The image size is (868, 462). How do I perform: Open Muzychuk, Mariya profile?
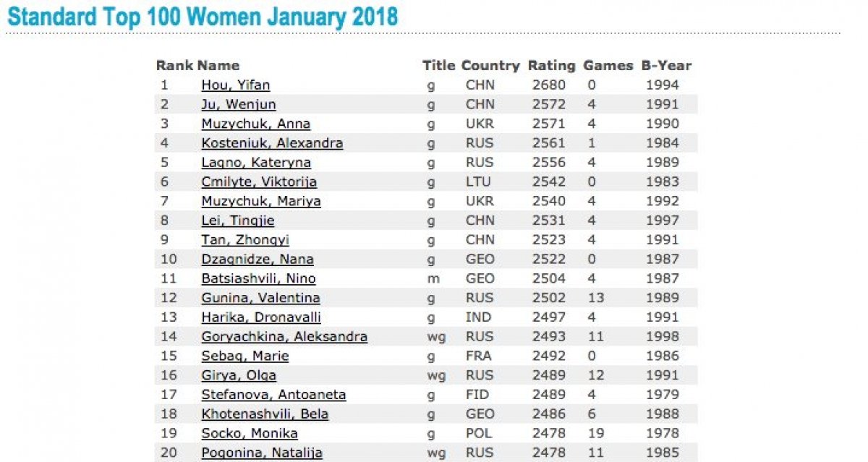click(x=260, y=201)
